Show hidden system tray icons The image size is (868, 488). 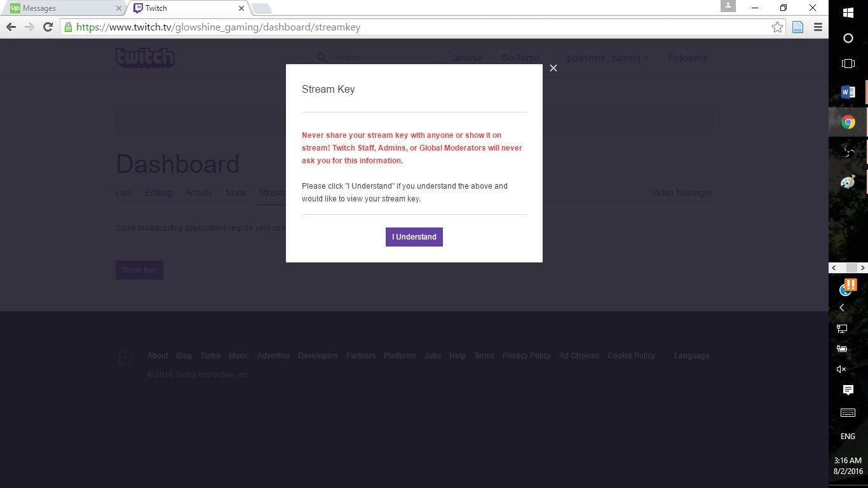pyautogui.click(x=842, y=308)
